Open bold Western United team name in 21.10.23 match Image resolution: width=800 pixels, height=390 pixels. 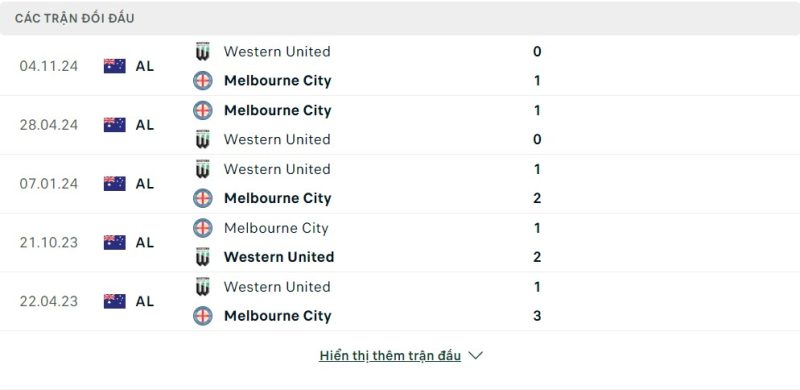click(x=279, y=257)
